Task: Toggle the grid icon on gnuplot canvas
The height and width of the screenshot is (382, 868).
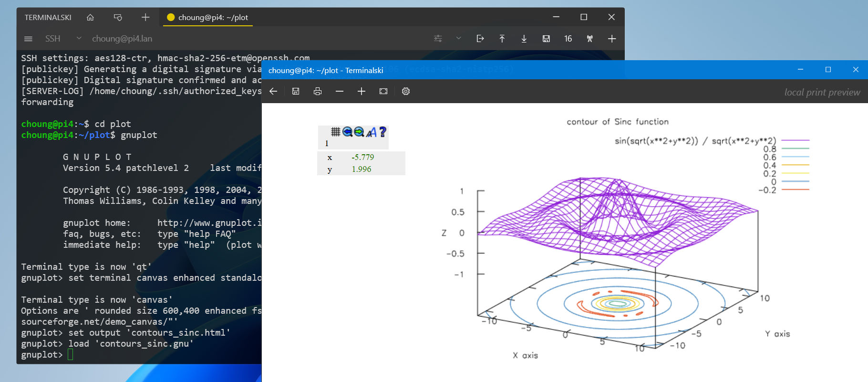Action: (336, 132)
